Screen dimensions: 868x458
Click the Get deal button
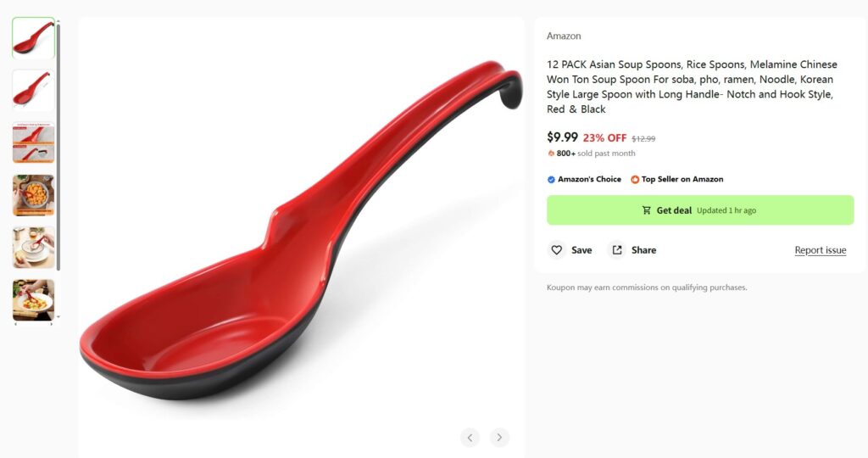tap(700, 209)
